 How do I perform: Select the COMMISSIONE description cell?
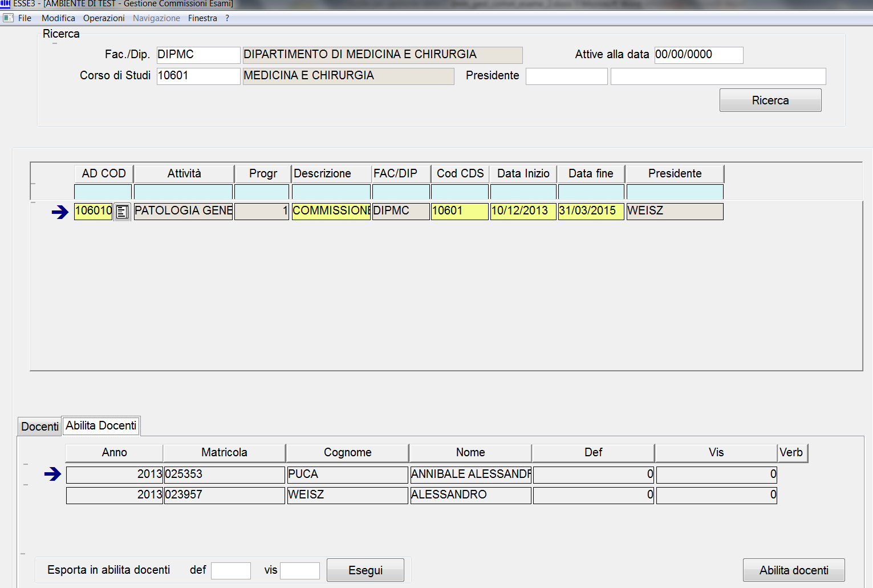(331, 211)
